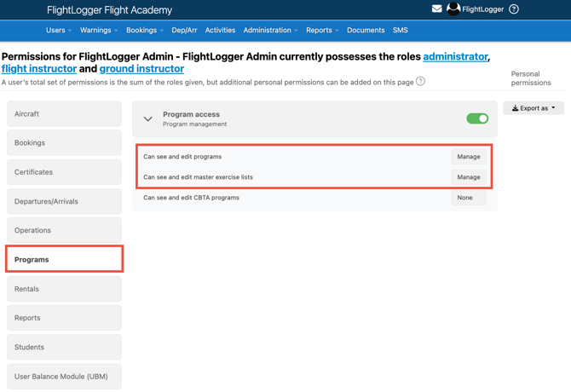The width and height of the screenshot is (571, 392).
Task: Click the permissions info help icon
Action: pyautogui.click(x=420, y=82)
